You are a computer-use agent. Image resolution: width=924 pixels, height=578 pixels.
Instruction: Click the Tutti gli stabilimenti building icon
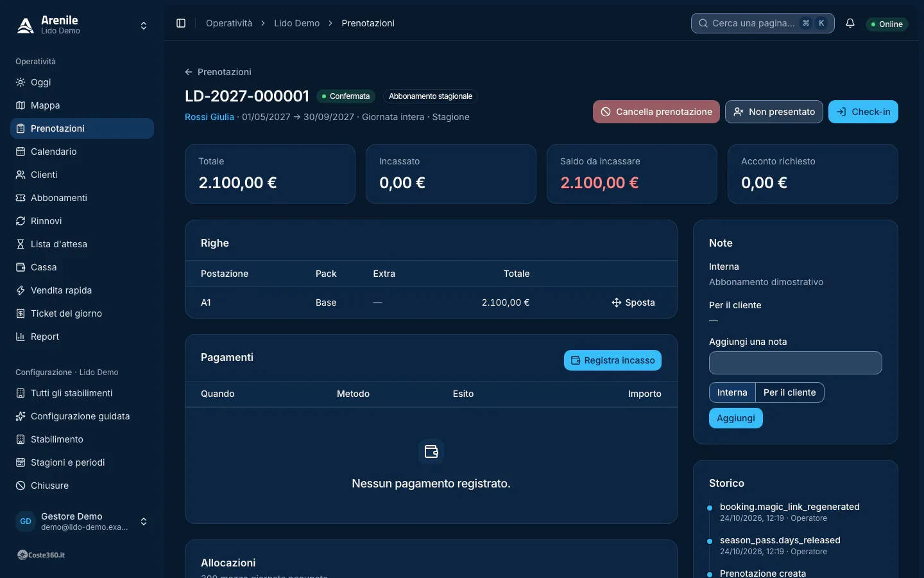point(21,393)
